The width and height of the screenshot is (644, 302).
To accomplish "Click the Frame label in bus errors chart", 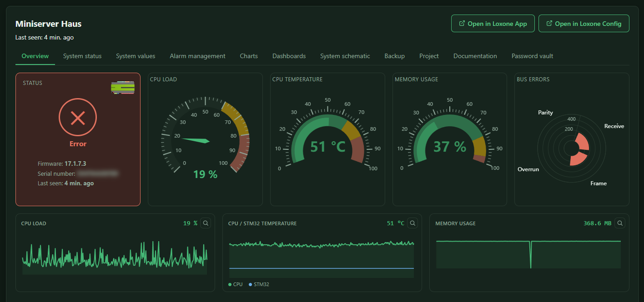I will [x=599, y=183].
